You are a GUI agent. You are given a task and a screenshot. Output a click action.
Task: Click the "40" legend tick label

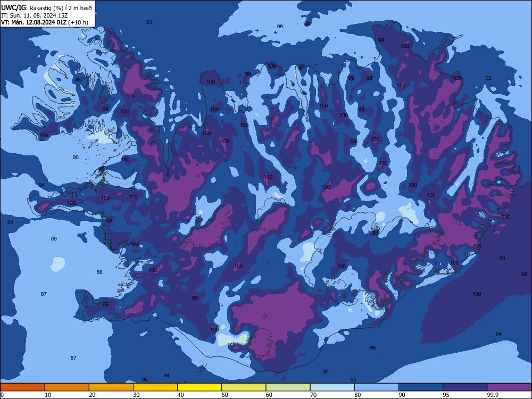[180, 395]
